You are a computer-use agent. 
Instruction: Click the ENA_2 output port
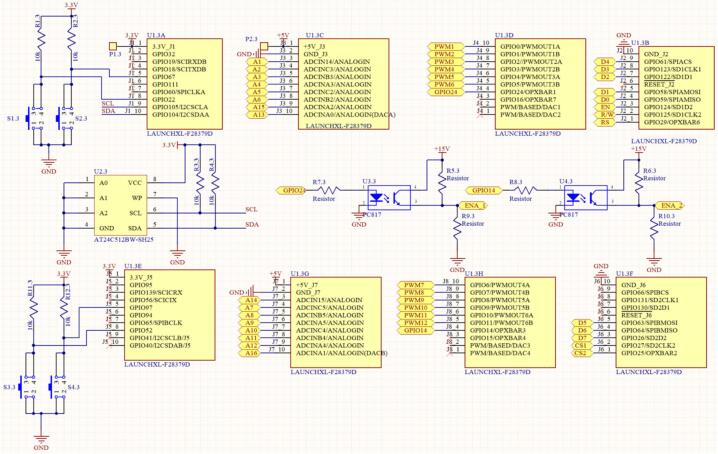pyautogui.click(x=671, y=206)
